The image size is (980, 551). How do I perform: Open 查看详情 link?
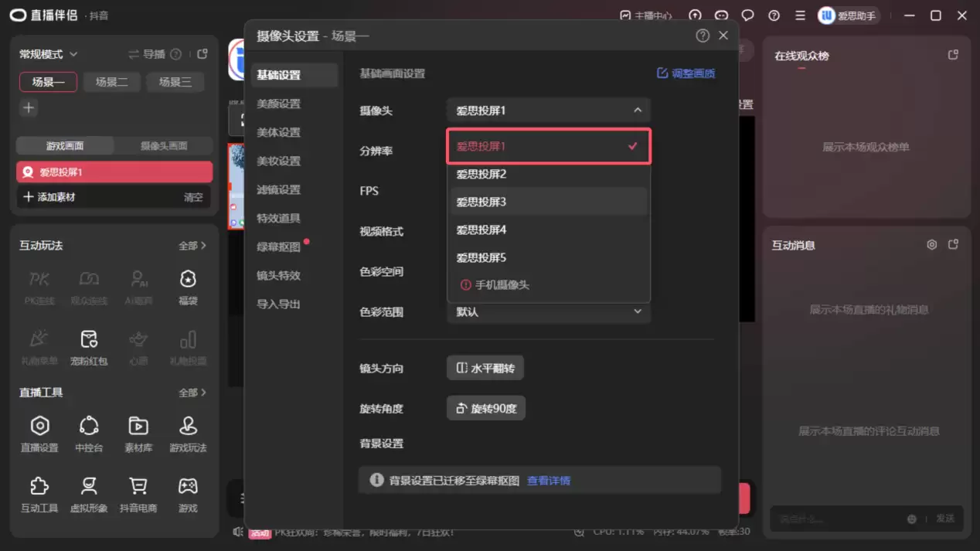549,481
